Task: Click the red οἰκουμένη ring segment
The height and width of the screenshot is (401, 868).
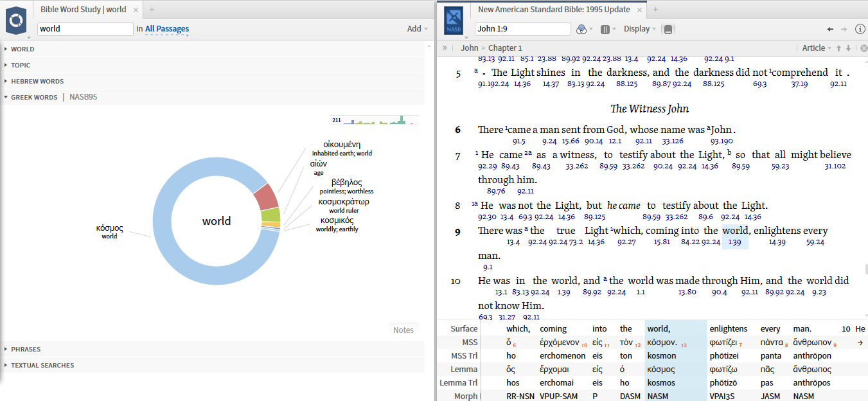Action: tap(266, 197)
